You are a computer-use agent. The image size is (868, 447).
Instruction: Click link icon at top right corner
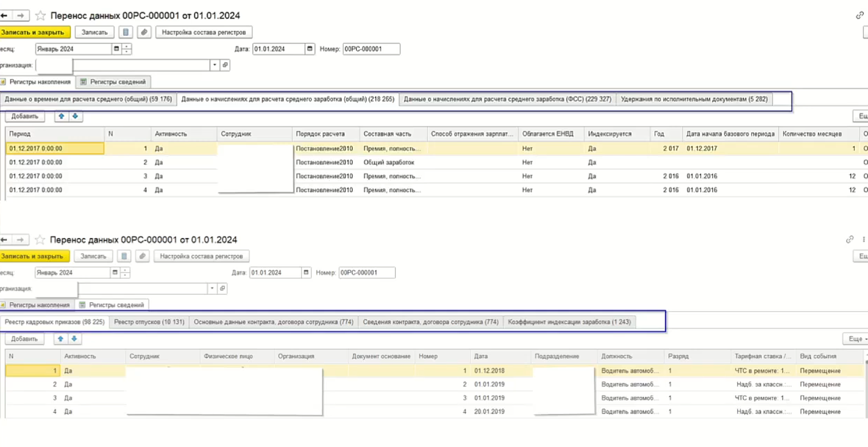(860, 15)
